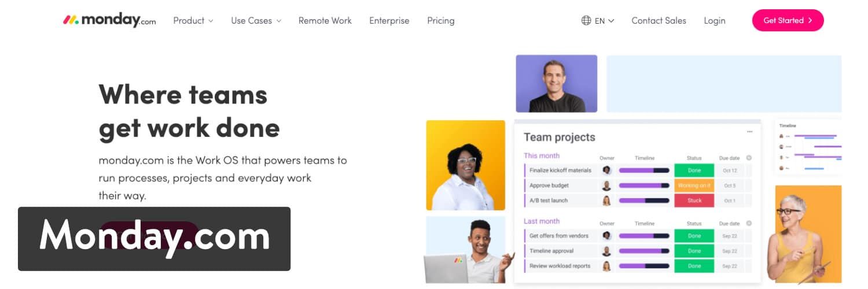This screenshot has width=868, height=289.
Task: Click the orange Working on it status
Action: [x=694, y=186]
